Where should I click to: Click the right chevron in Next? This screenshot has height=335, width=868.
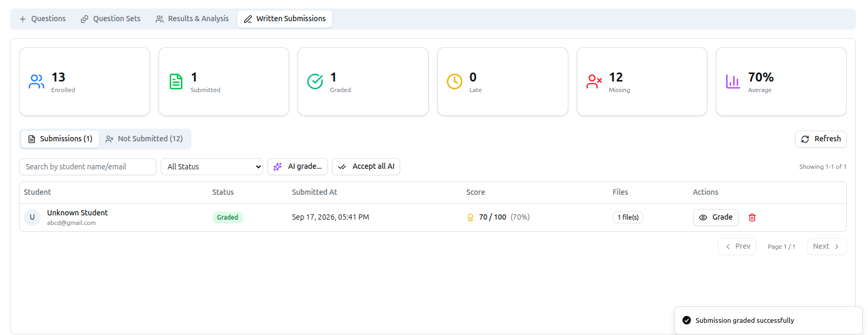[837, 247]
